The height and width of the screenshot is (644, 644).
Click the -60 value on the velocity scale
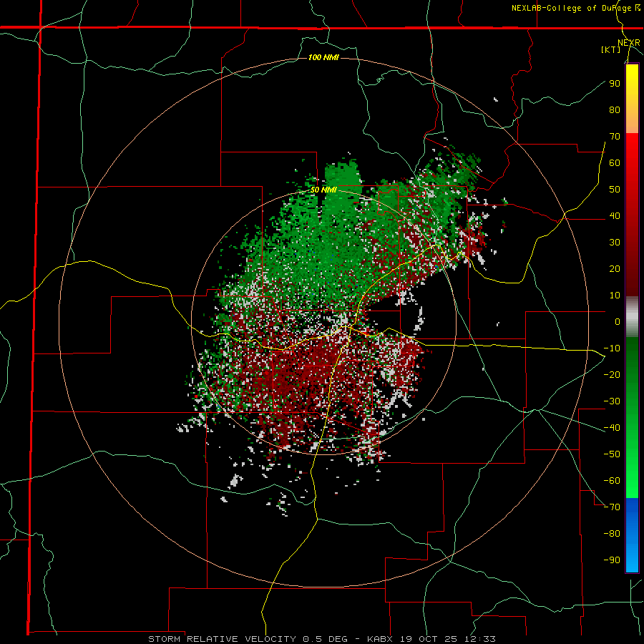[612, 481]
